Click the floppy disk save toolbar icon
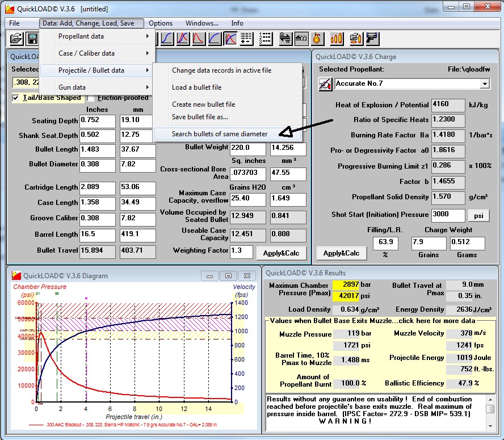This screenshot has width=504, height=440. tap(32, 39)
